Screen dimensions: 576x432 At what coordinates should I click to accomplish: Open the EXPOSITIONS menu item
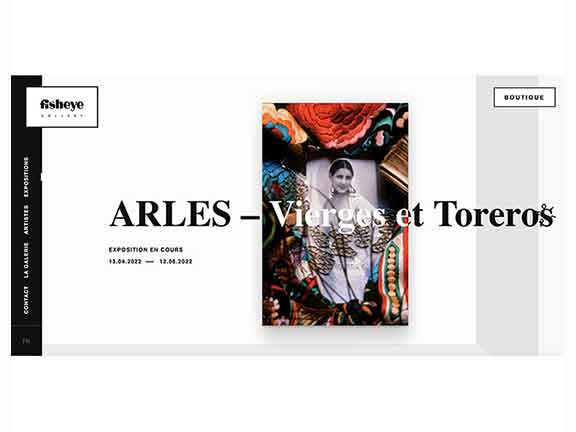[26, 177]
